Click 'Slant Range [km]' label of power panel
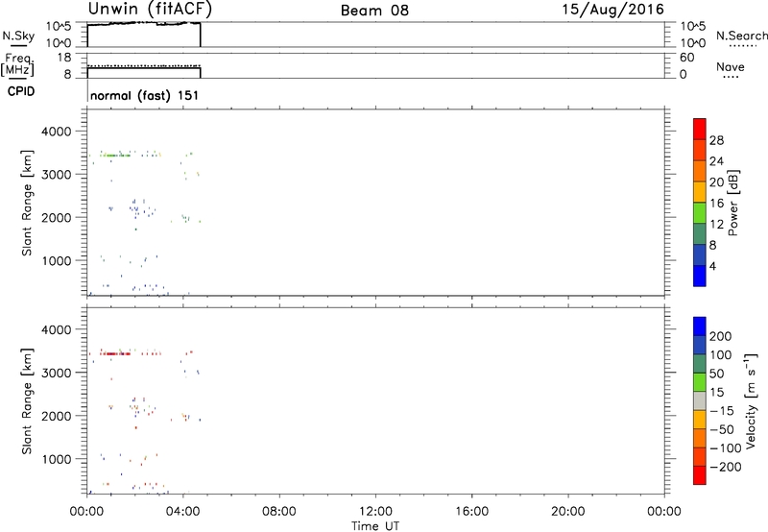The height and width of the screenshot is (532, 768). coord(27,203)
